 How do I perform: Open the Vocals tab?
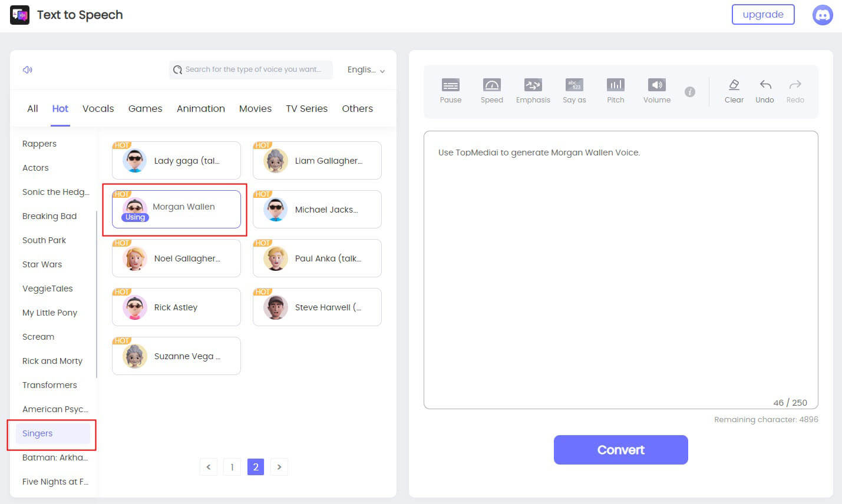pyautogui.click(x=98, y=108)
